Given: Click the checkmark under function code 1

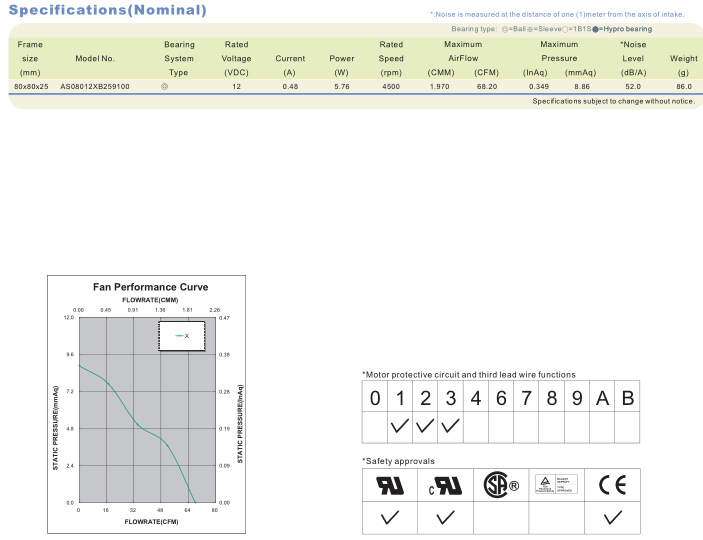Looking at the screenshot, I should [x=399, y=426].
